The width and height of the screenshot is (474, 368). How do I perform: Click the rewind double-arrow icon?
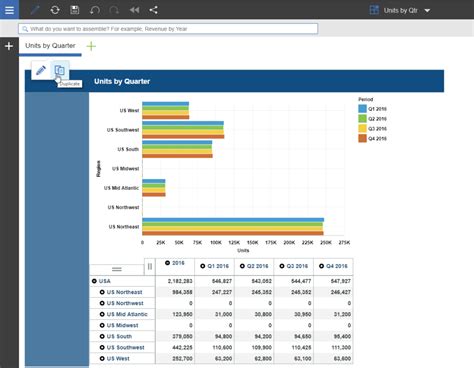coord(134,10)
